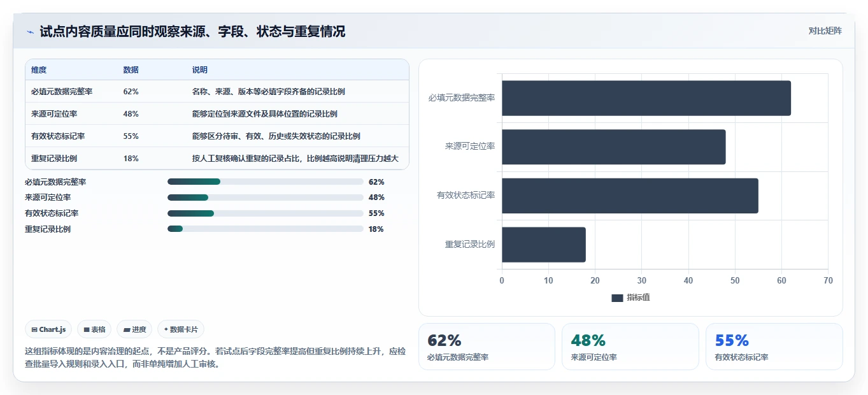868x395 pixels.
Task: Open the 48% 来源可定位率 data card
Action: click(630, 347)
